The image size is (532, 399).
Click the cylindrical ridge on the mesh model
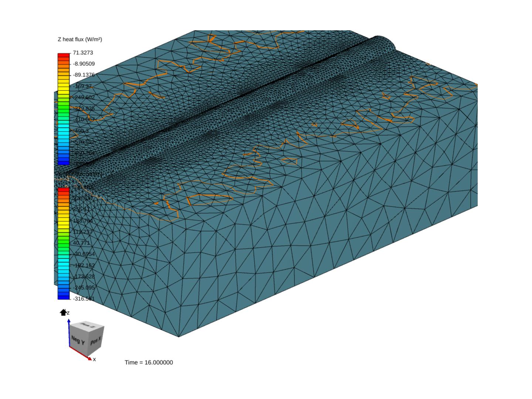pyautogui.click(x=236, y=111)
